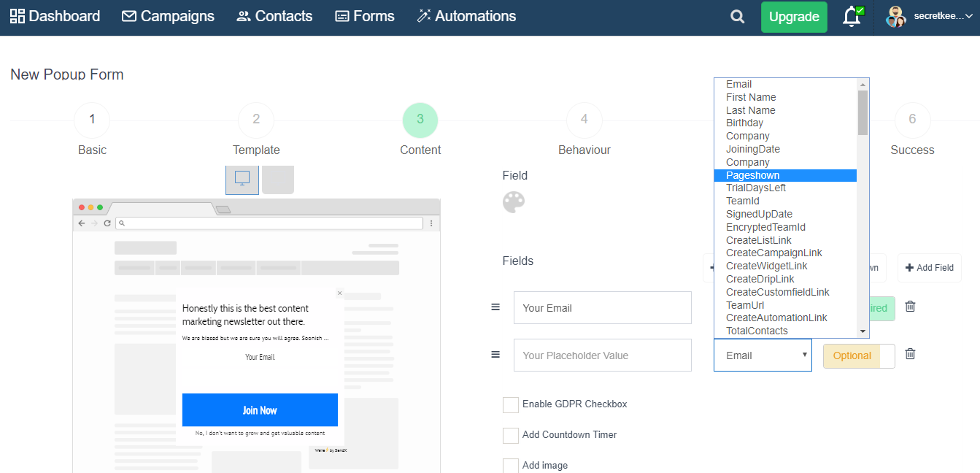980x473 pixels.
Task: Delete the Your Email field using its trash icon
Action: click(x=910, y=307)
